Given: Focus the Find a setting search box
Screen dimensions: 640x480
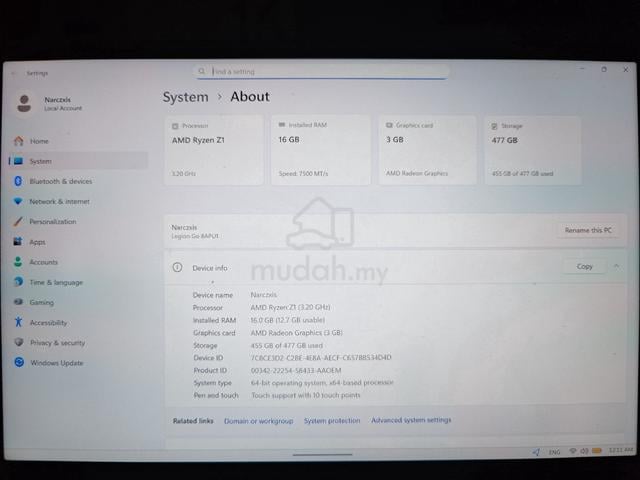Looking at the screenshot, I should (322, 71).
